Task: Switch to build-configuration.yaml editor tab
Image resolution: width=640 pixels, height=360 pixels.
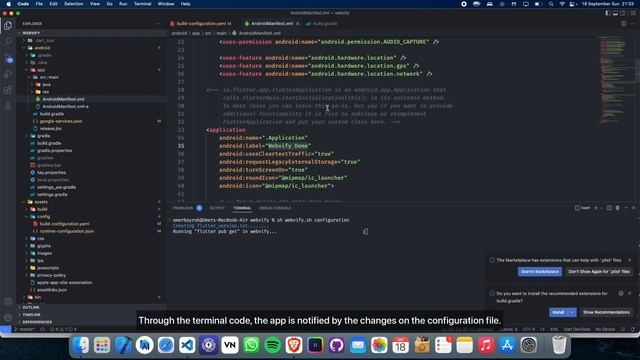Action: point(201,24)
